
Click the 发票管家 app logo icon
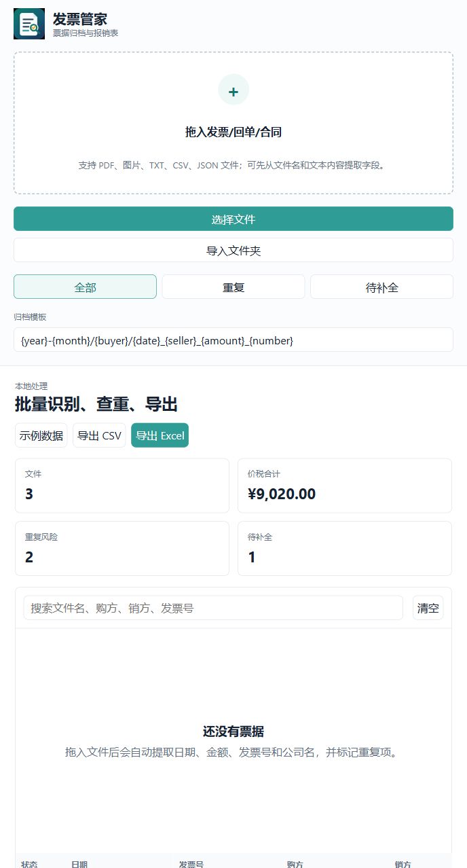29,24
